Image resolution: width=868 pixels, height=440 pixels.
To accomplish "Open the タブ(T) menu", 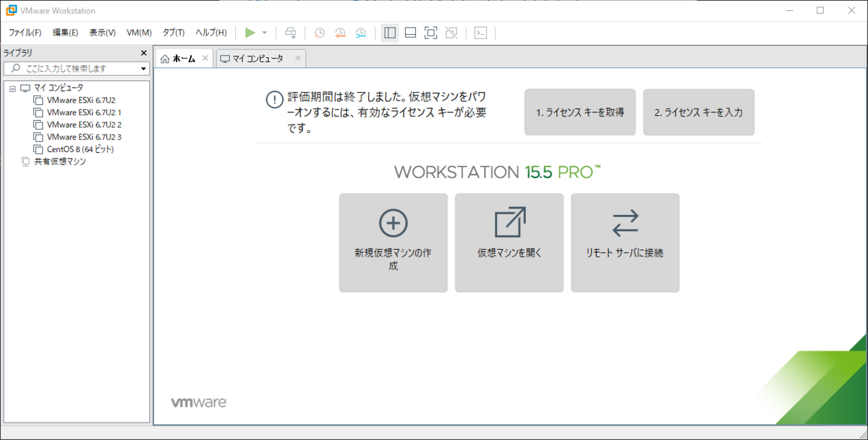I will coord(174,33).
